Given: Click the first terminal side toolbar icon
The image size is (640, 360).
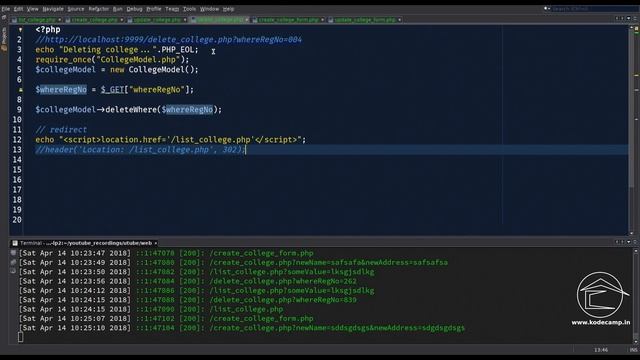Looking at the screenshot, I should (x=13, y=253).
